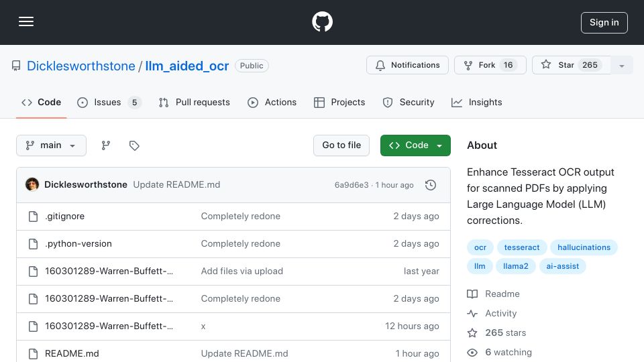This screenshot has width=644, height=362.
Task: Click the ai-assist topic tag
Action: [x=563, y=266]
